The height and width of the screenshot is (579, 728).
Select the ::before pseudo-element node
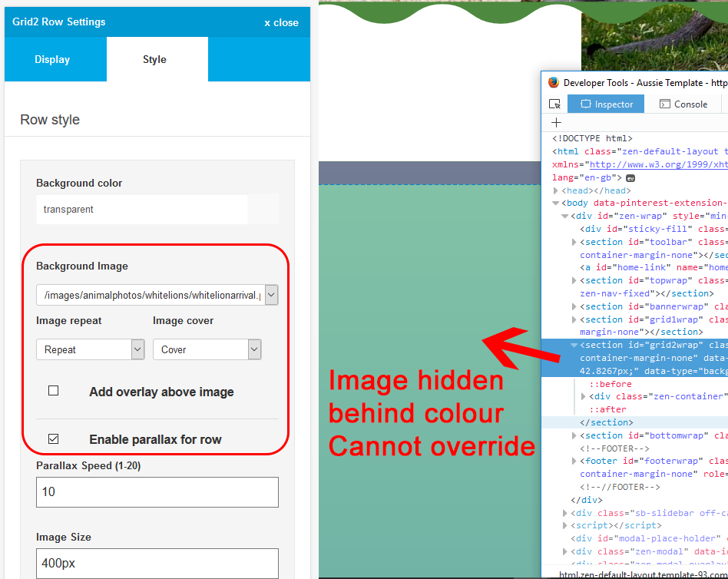pos(610,384)
